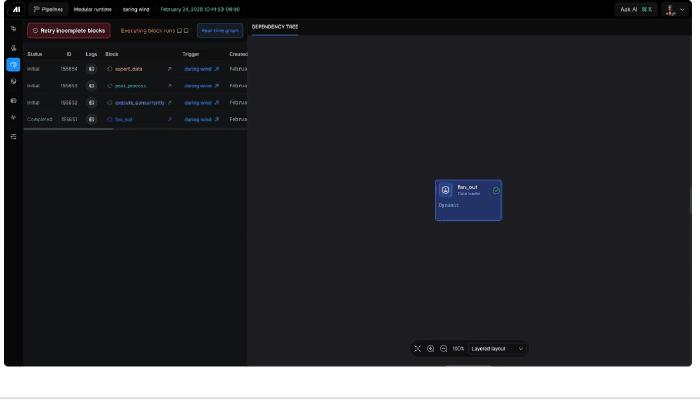Viewport: 700px width, 399px height.
Task: Click the Created column header
Action: tap(238, 54)
